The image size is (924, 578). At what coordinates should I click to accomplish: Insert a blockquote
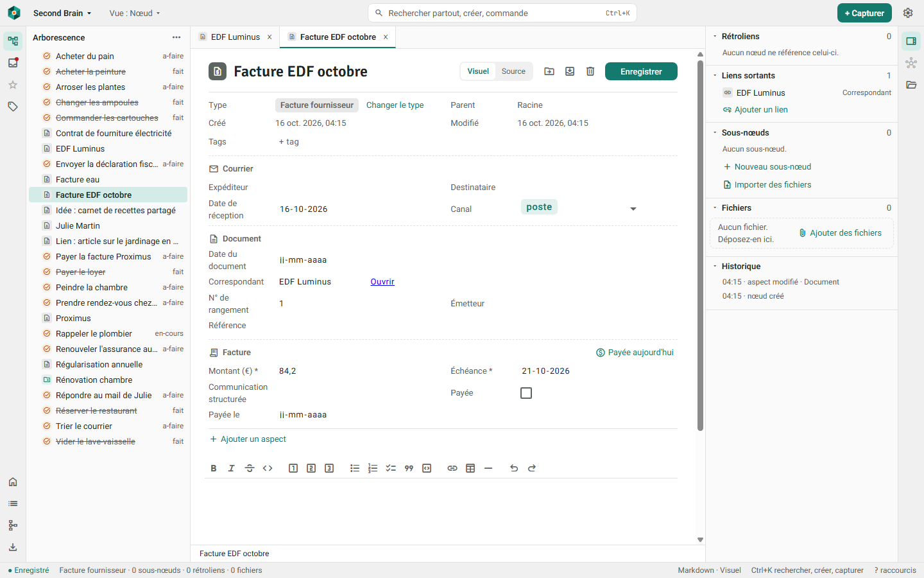point(409,468)
